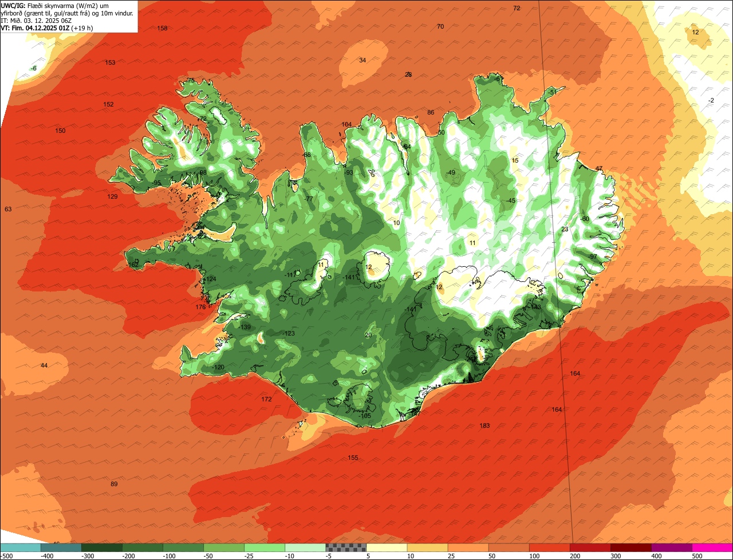The image size is (733, 560).
Task: Click the legend color band between -25 and -10
Action: click(265, 547)
